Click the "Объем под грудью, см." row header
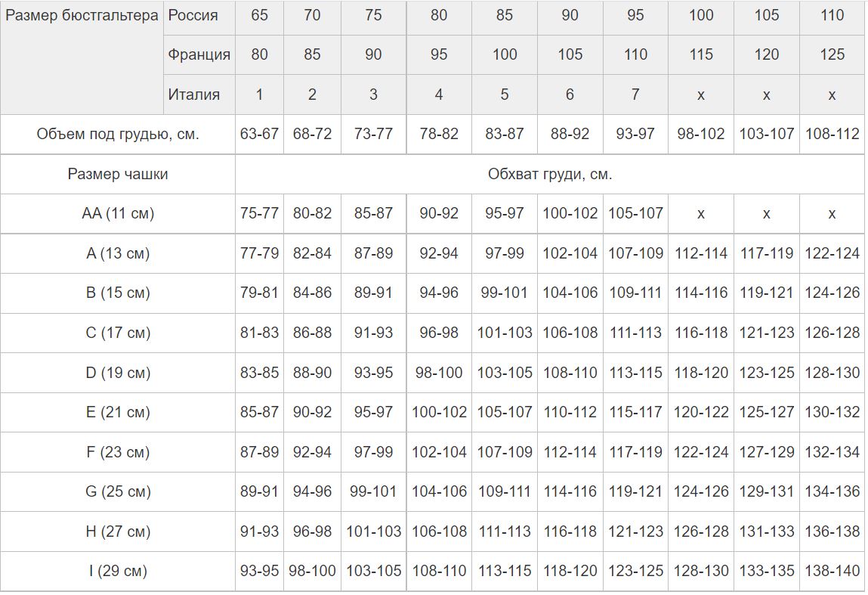This screenshot has width=868, height=595. click(118, 134)
